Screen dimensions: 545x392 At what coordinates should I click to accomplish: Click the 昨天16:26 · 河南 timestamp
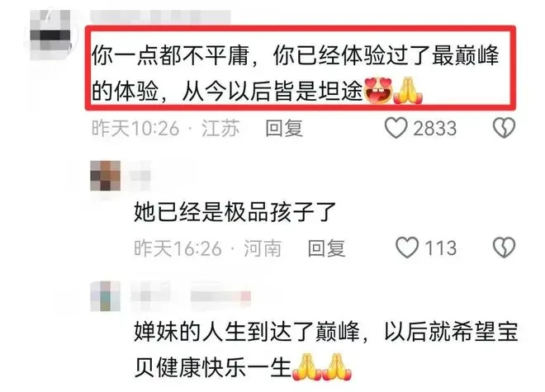pos(208,248)
